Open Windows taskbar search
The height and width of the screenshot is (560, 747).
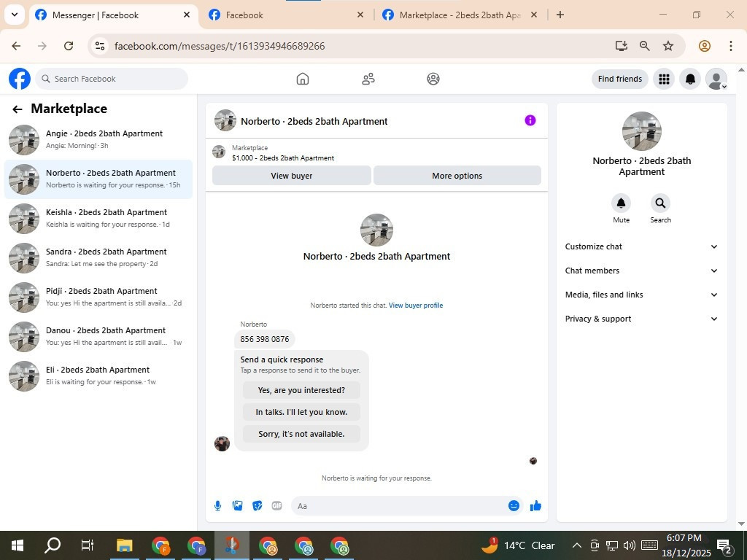[53, 545]
